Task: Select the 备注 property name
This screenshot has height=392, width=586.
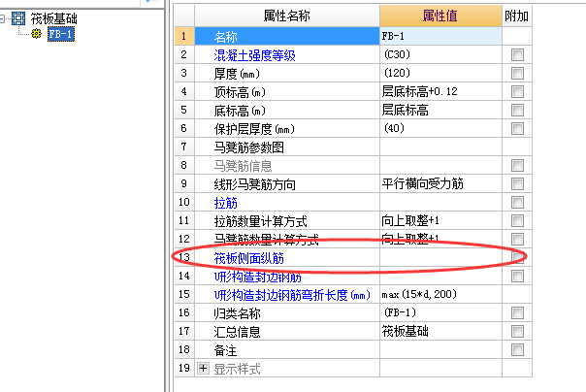Action: click(225, 350)
